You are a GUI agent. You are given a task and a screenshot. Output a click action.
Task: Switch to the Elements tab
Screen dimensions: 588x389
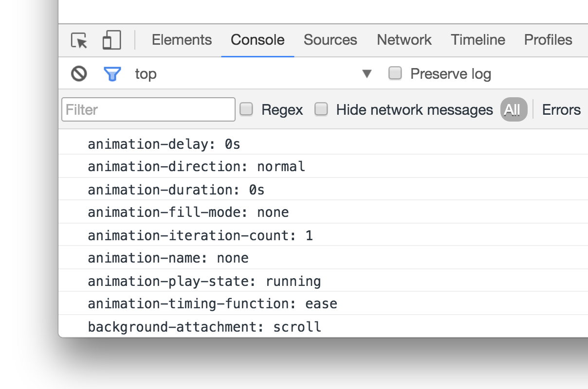(182, 40)
